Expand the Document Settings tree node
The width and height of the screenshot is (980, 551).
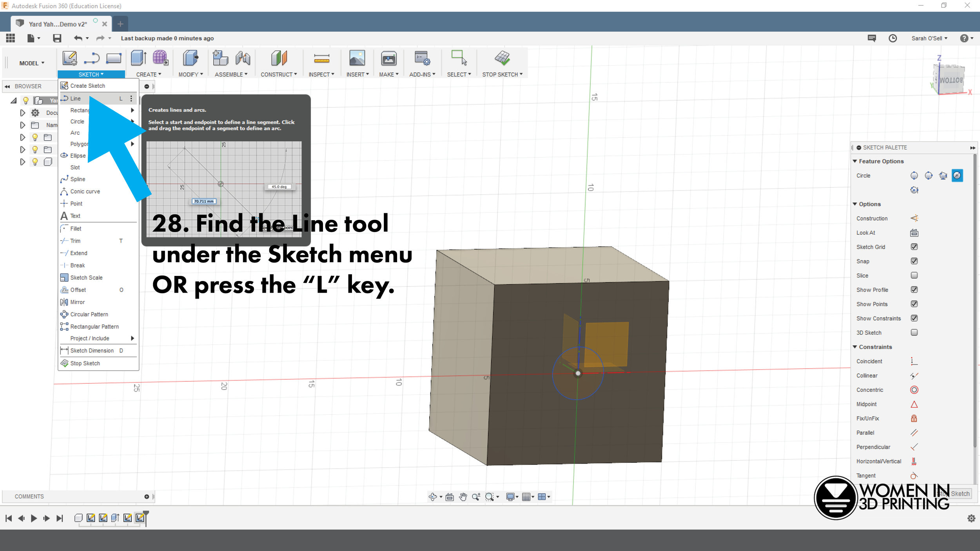coord(22,113)
